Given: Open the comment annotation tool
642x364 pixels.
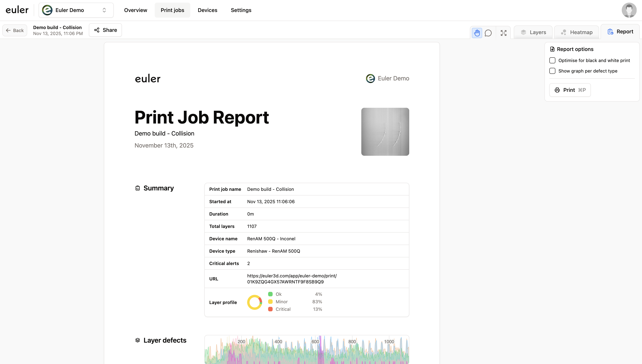Looking at the screenshot, I should [488, 32].
